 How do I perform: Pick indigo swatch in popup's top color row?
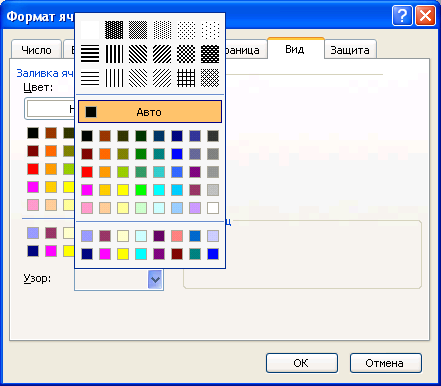tap(195, 136)
